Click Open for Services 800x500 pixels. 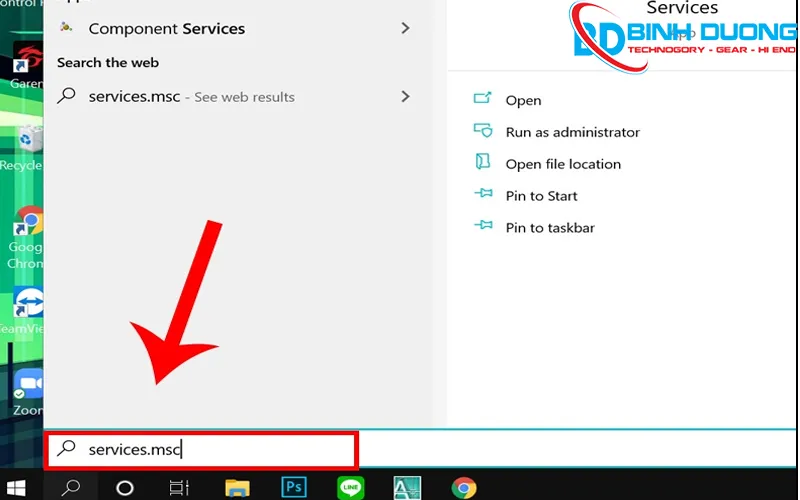pyautogui.click(x=523, y=101)
